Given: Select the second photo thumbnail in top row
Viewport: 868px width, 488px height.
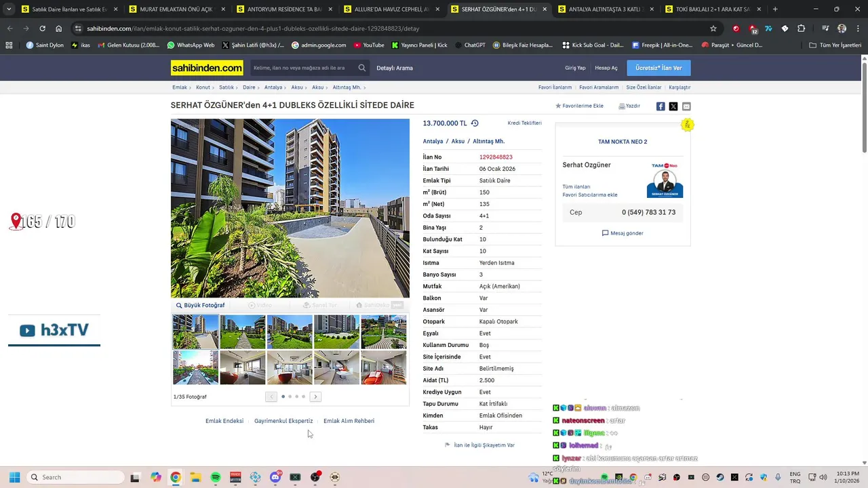Looking at the screenshot, I should pos(243,331).
